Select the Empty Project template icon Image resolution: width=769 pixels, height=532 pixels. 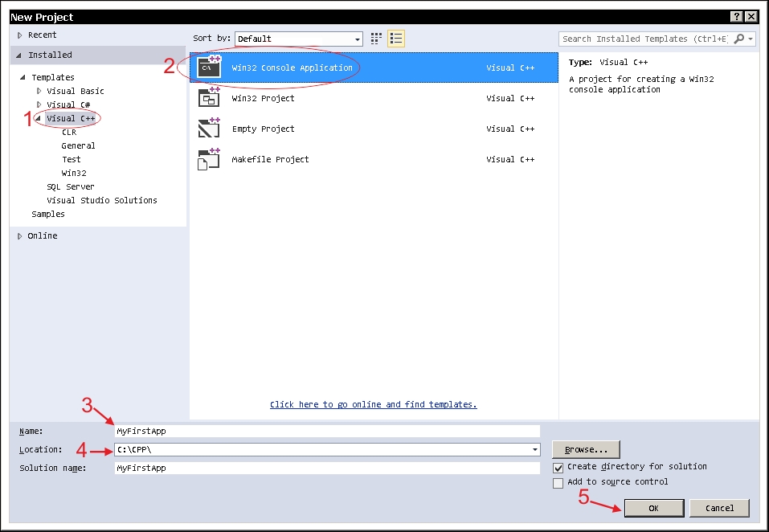(208, 129)
